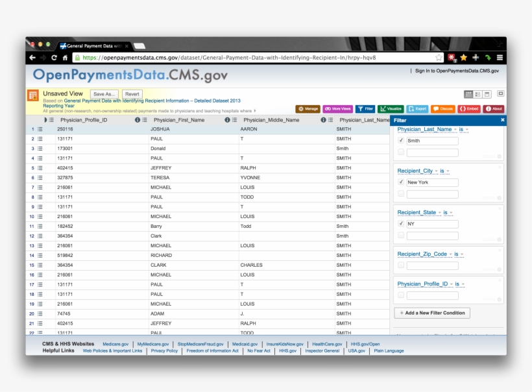Open the Chrome menu
Screen dimensions: 532x392
[x=498, y=56]
